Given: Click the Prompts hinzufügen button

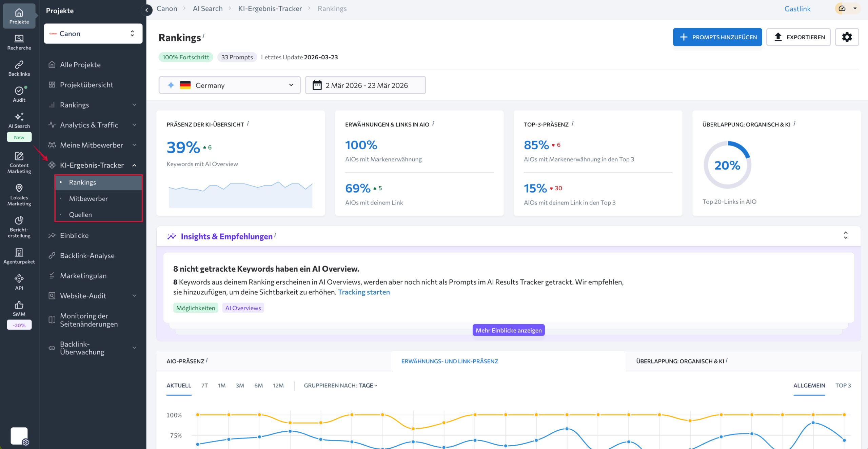Looking at the screenshot, I should tap(717, 37).
